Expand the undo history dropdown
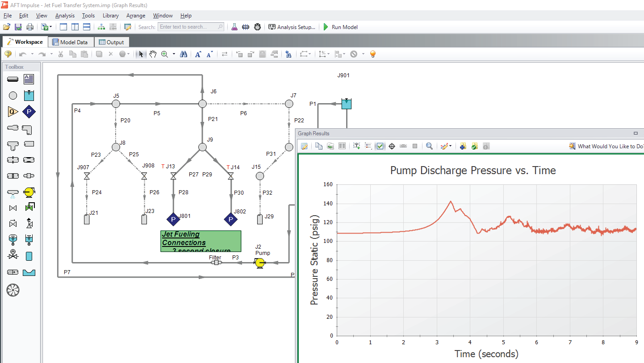 [32, 54]
